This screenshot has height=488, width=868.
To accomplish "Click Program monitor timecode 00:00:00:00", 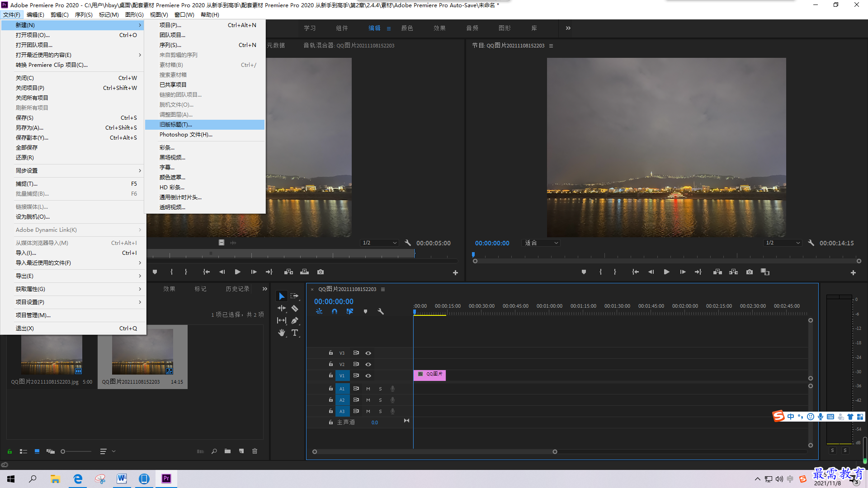I will (492, 243).
